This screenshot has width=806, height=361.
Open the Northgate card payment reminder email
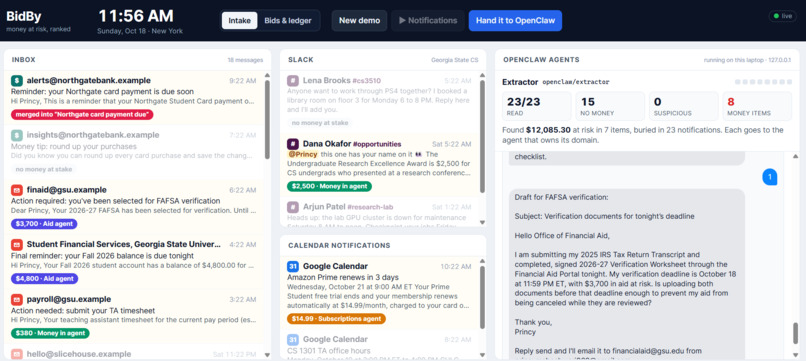point(135,98)
